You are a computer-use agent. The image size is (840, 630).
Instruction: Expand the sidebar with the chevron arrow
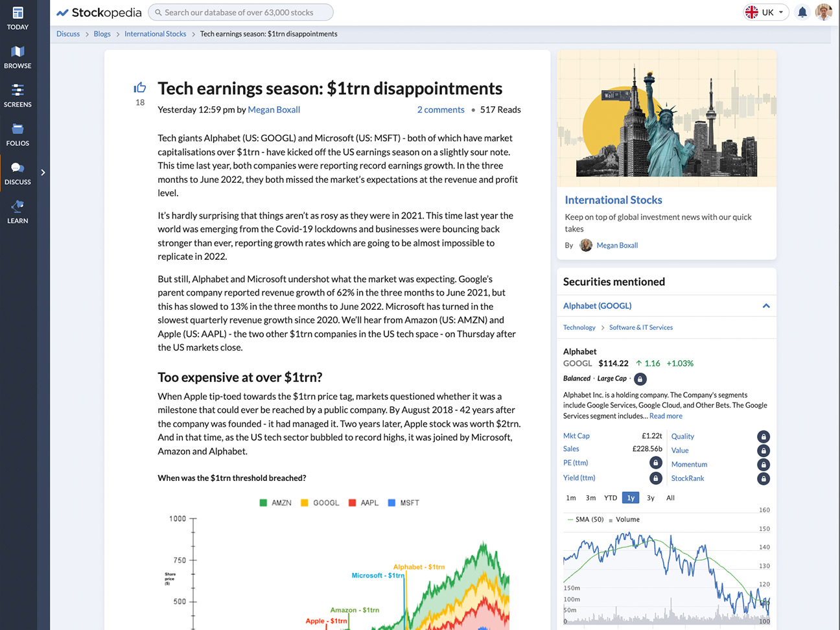click(x=43, y=172)
